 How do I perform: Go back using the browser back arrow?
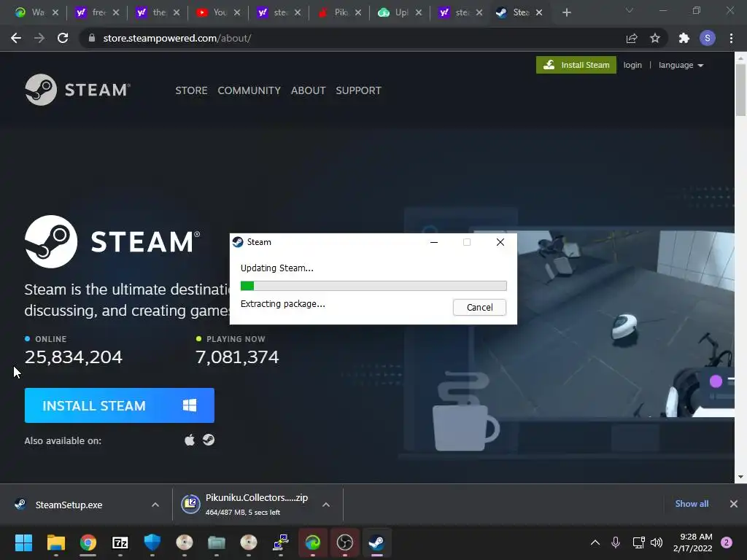pos(16,38)
